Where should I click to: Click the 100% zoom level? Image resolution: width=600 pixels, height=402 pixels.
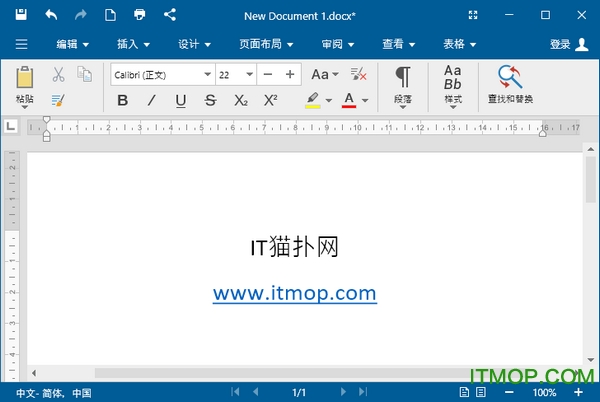click(x=544, y=392)
